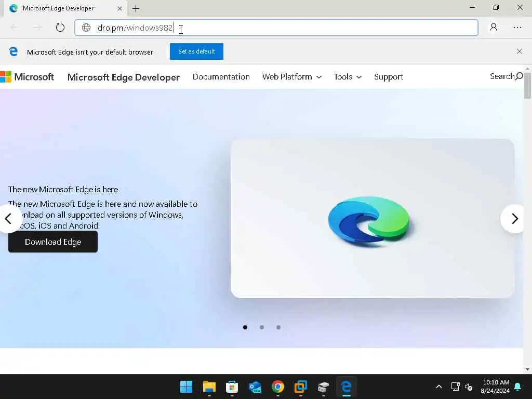Show hidden system tray icons
Viewport: 532px width, 399px height.
click(438, 387)
